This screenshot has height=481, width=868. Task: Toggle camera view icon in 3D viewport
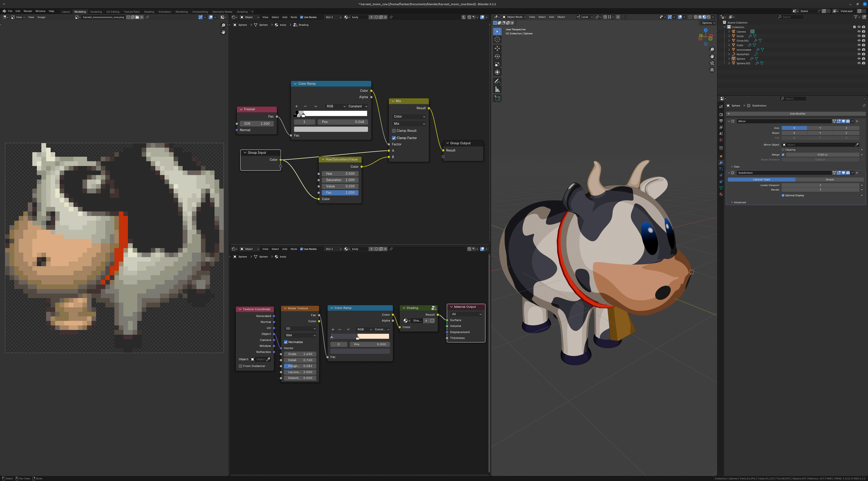coord(712,63)
